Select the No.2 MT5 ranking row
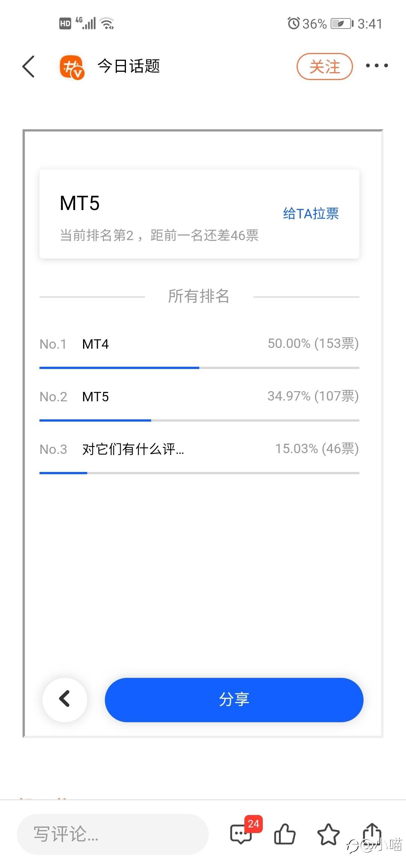406x868 pixels. click(x=199, y=396)
